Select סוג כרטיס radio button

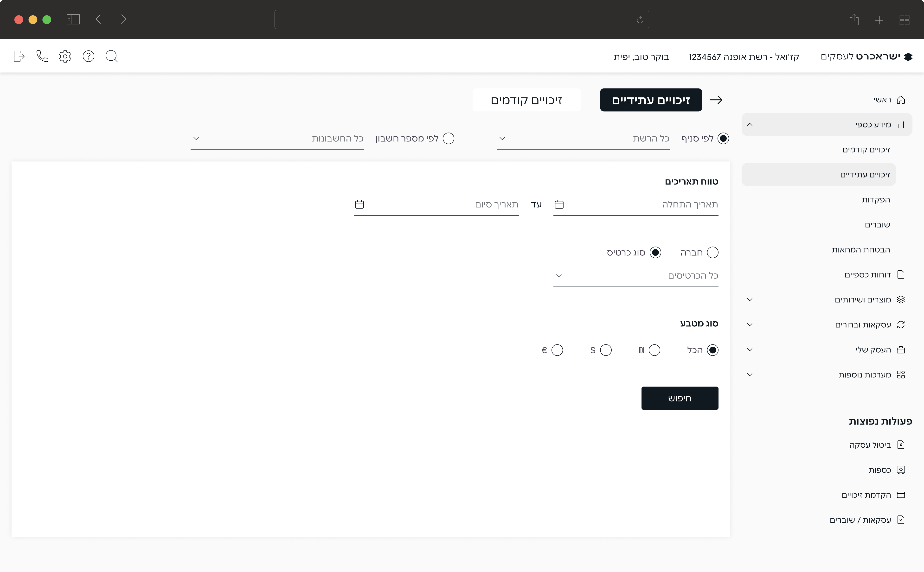(655, 252)
